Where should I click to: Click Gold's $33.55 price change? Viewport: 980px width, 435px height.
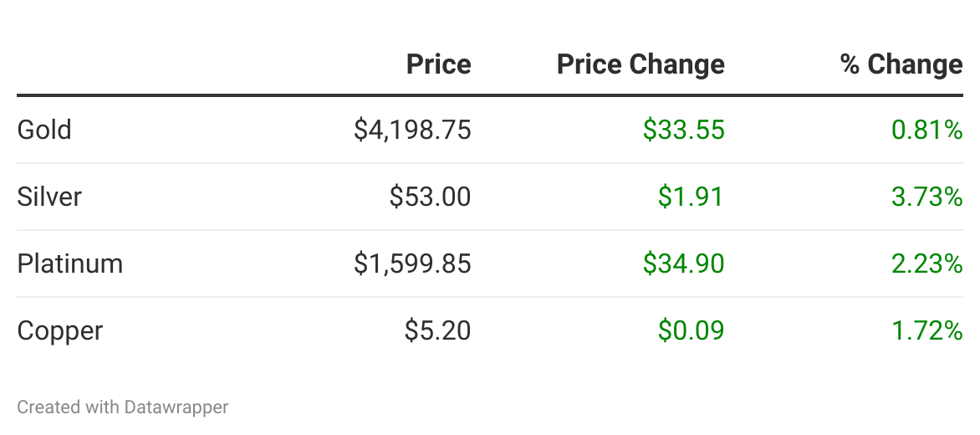coord(683,130)
